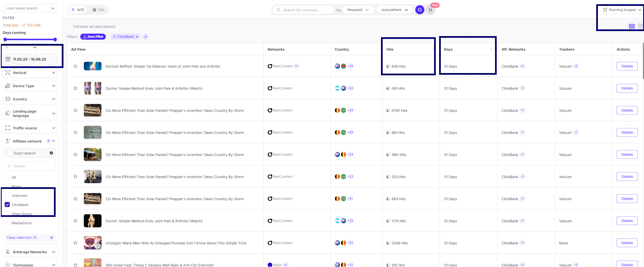Click Exact search info icon
Image resolution: width=644 pixels, height=267 pixels.
point(51,153)
